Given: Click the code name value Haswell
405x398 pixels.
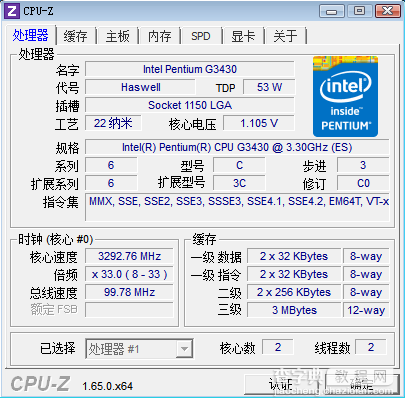Looking at the screenshot, I should pyautogui.click(x=140, y=87).
